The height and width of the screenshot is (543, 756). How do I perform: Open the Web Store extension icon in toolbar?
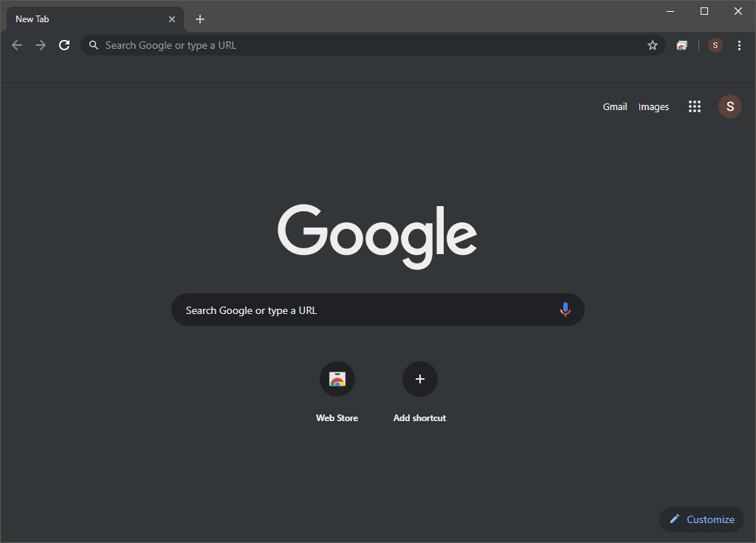[x=681, y=45]
